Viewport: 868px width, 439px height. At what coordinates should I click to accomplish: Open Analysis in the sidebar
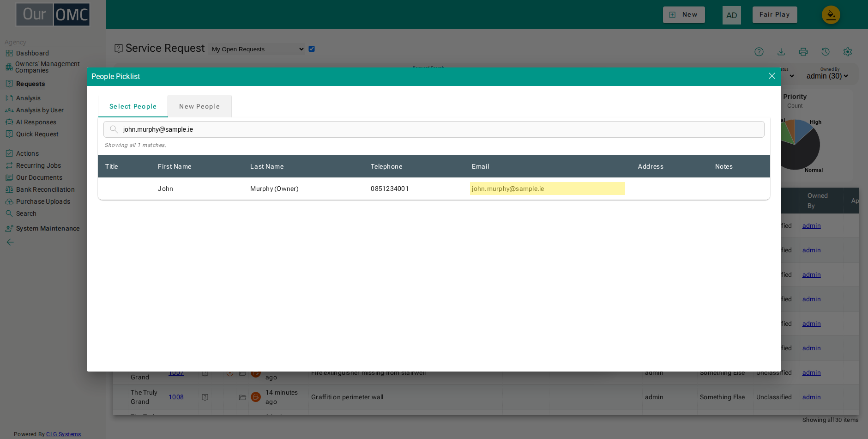(x=28, y=98)
